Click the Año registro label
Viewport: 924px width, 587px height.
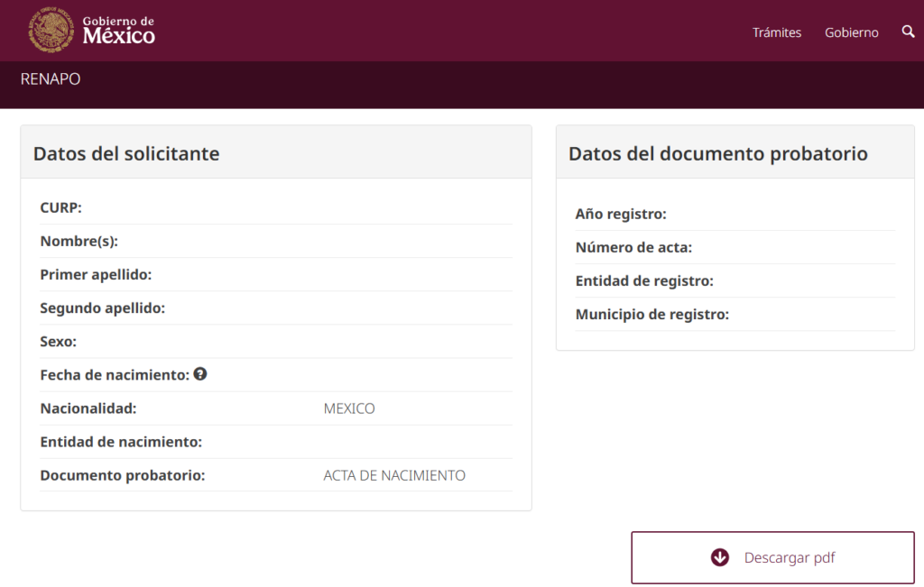(621, 214)
